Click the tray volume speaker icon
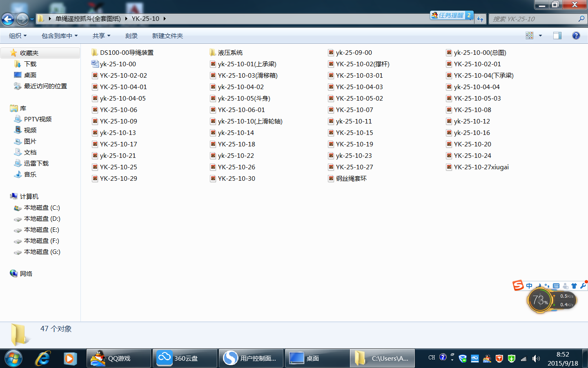Viewport: 588px width, 368px height. click(x=536, y=359)
